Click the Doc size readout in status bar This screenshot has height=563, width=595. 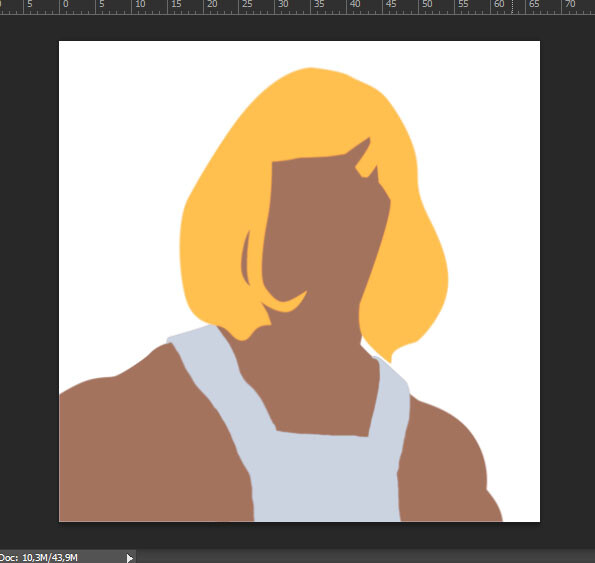tap(39, 558)
